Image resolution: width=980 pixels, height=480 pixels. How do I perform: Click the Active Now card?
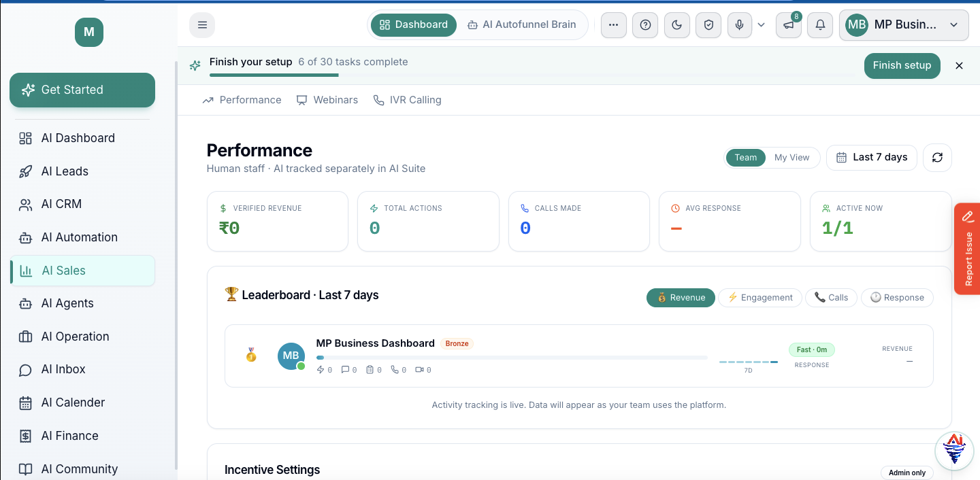(881, 222)
